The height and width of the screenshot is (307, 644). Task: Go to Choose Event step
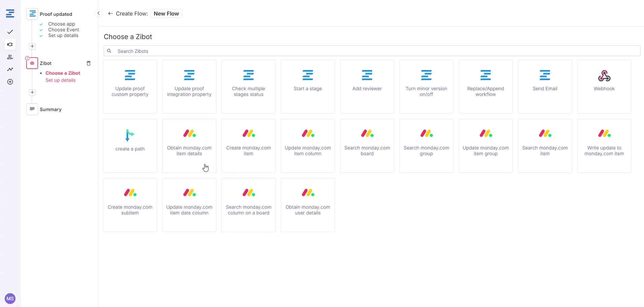[x=63, y=30]
